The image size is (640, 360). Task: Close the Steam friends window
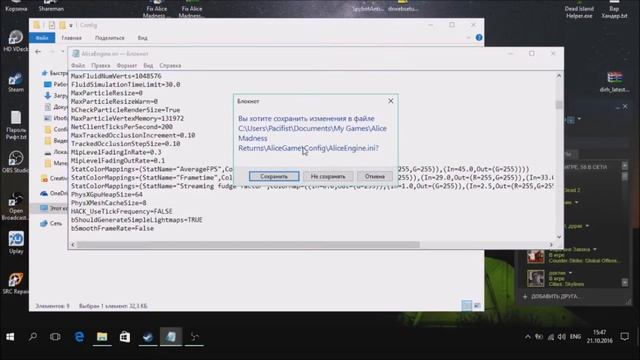pyautogui.click(x=625, y=107)
